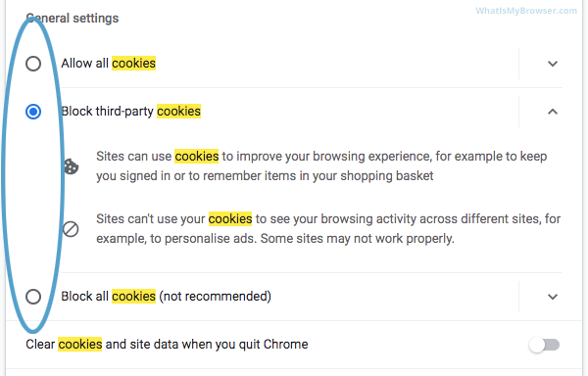Click the cookie icon beside browsing experience text
588x376 pixels.
71,166
